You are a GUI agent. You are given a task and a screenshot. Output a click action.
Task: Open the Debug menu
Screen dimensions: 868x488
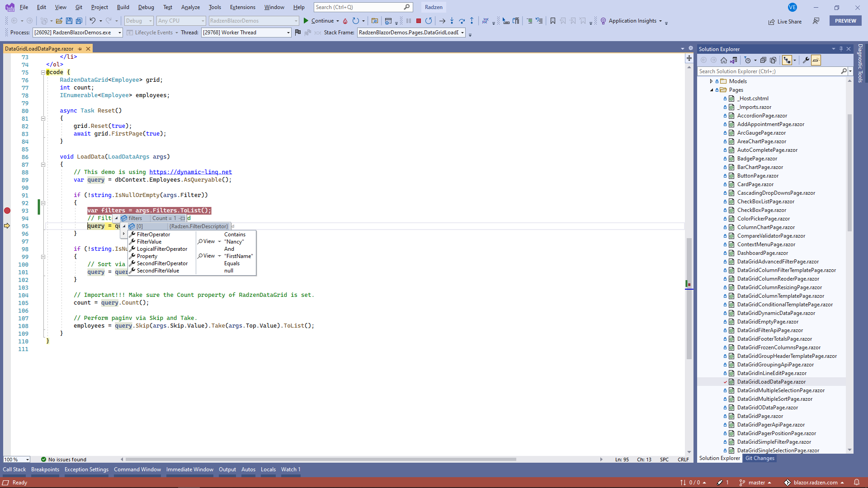(146, 7)
